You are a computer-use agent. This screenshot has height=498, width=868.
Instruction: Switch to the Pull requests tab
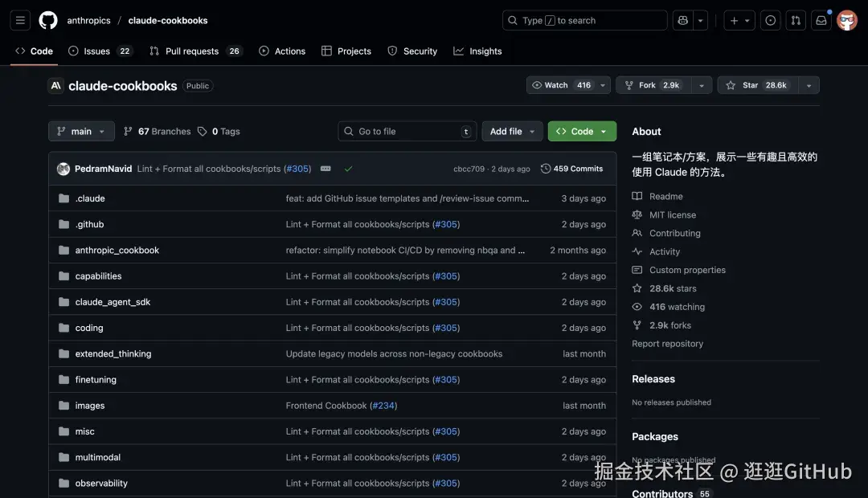196,51
